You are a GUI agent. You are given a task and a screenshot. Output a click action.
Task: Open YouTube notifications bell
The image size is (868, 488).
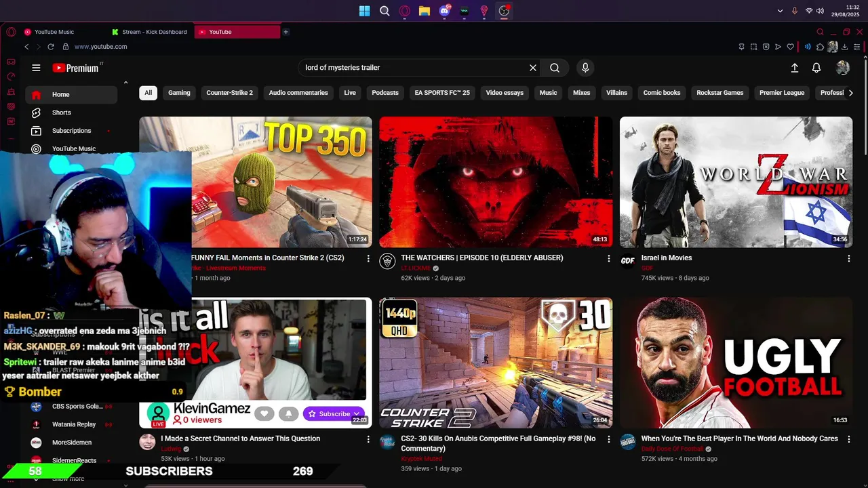(816, 68)
